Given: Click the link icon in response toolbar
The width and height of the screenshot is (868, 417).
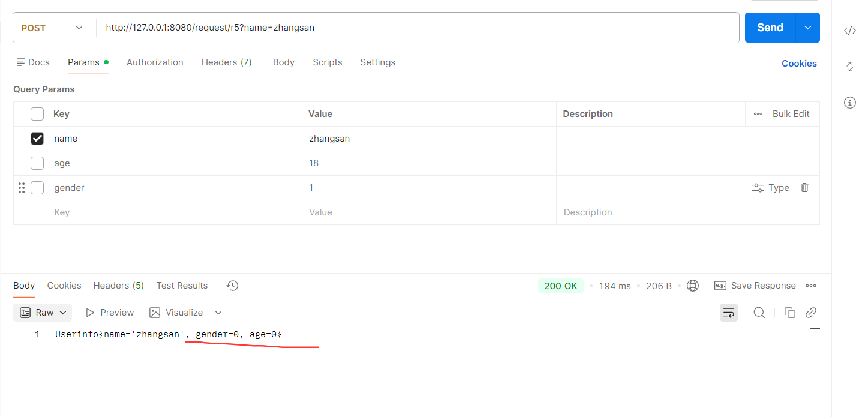Looking at the screenshot, I should point(811,313).
